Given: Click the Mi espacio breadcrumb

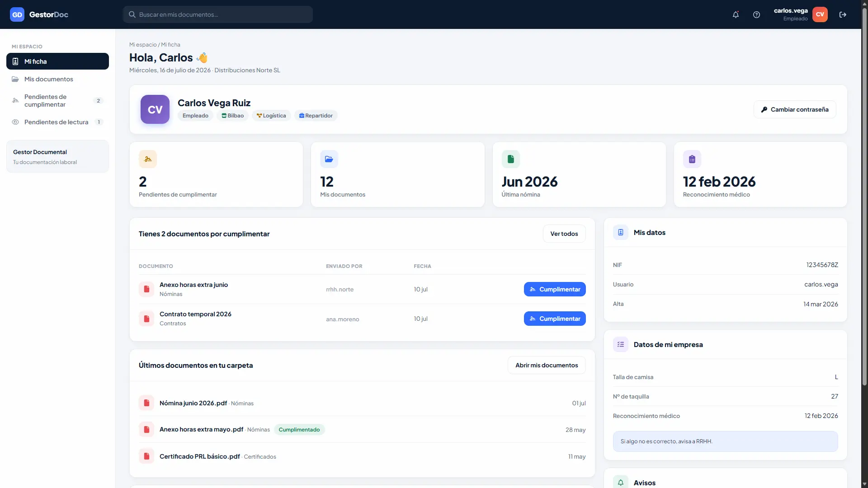Looking at the screenshot, I should coord(143,45).
